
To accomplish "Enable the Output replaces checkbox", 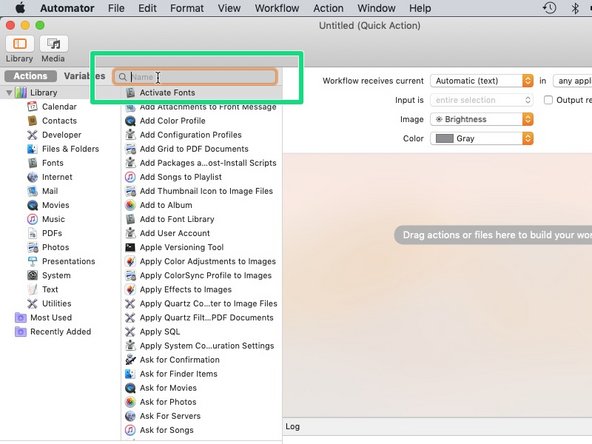I will 548,100.
